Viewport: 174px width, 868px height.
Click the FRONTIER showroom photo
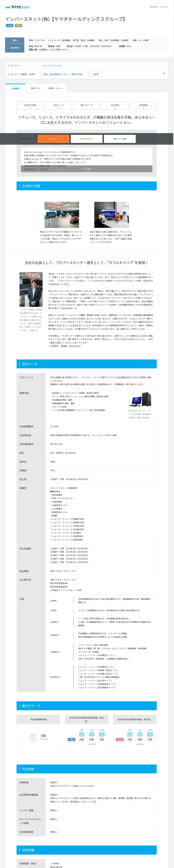tap(62, 215)
